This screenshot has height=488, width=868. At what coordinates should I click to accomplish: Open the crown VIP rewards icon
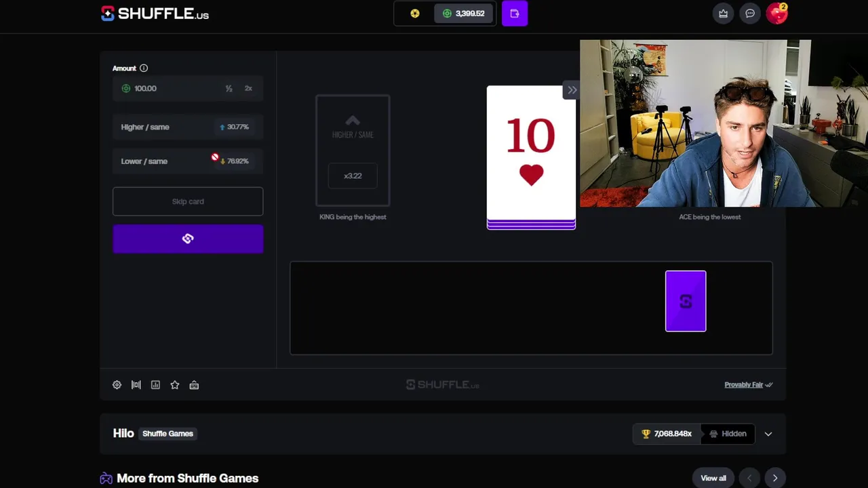(724, 14)
